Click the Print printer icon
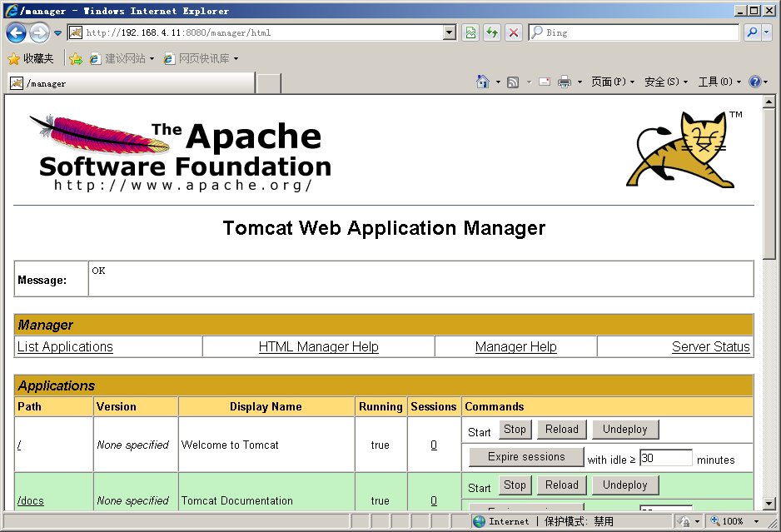The height and width of the screenshot is (532, 781). click(565, 82)
